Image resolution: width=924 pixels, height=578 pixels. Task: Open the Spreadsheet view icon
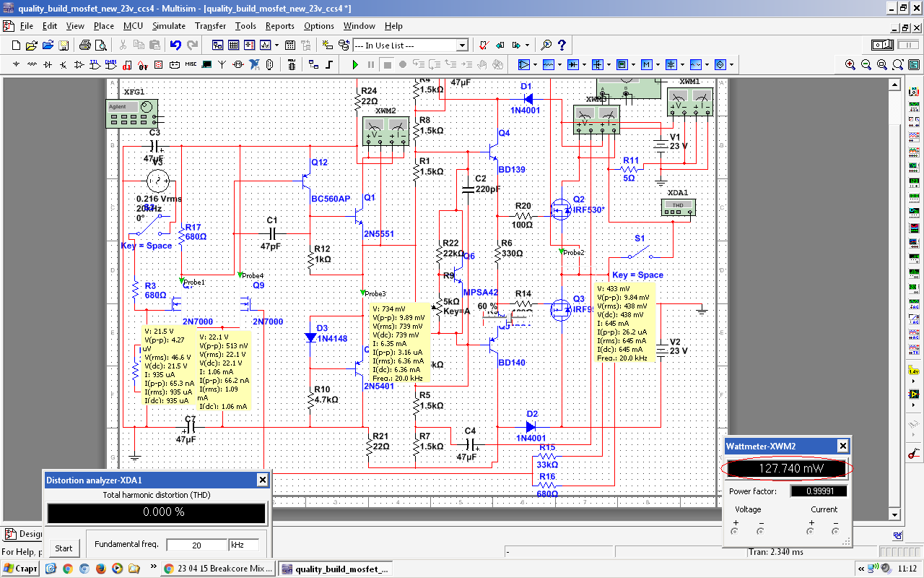pos(233,45)
